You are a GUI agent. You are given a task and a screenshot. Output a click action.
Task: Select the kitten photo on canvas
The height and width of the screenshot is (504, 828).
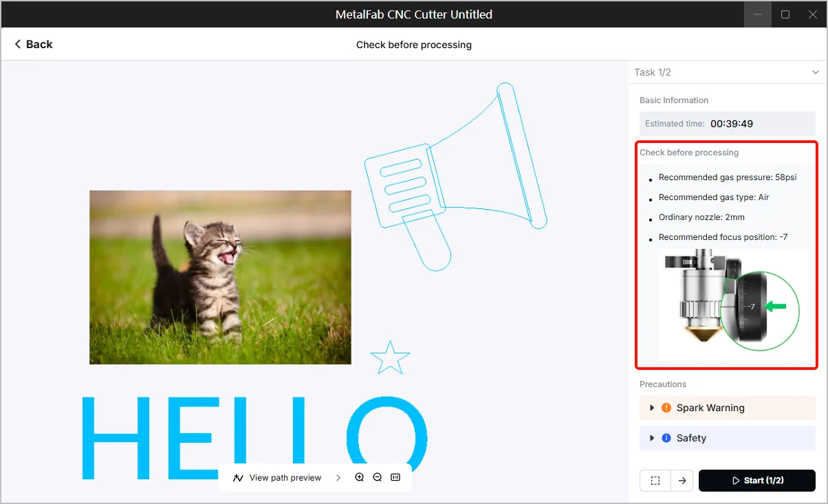(x=220, y=277)
